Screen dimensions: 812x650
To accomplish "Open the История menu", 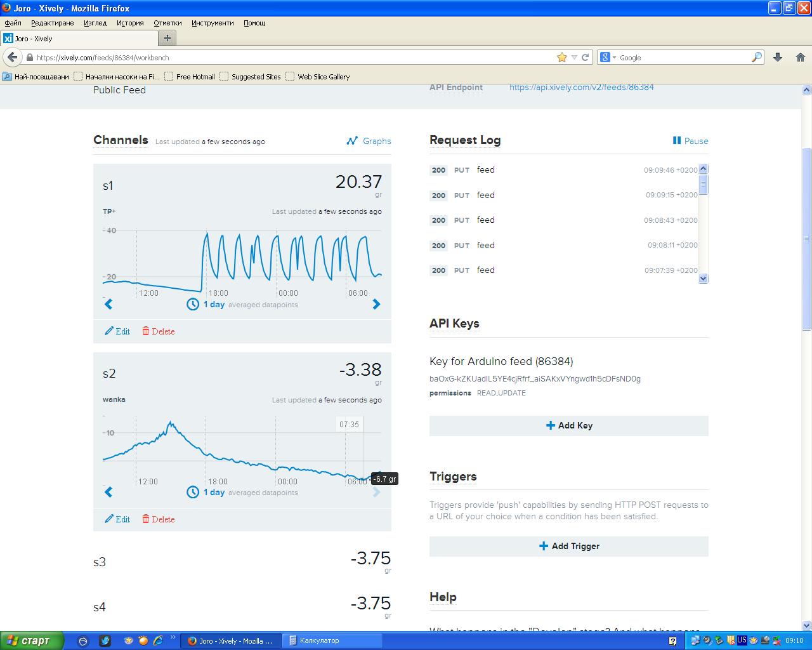I will pos(130,23).
